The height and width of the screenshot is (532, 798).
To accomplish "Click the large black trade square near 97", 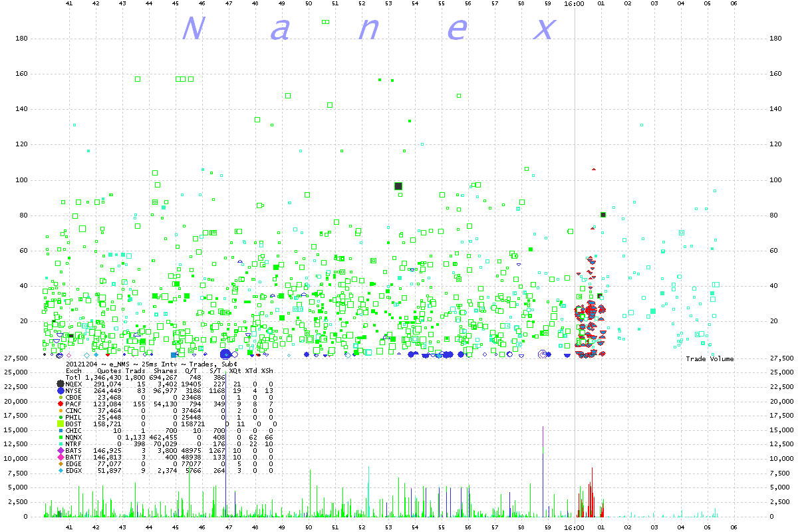I will point(398,186).
